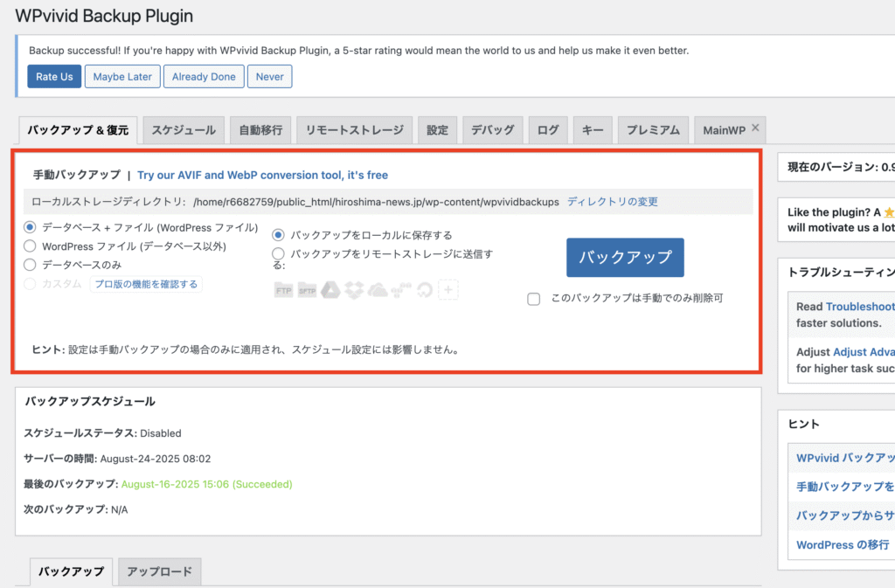The image size is (895, 588).
Task: Open the Adjust Adva… link in troubleshooting
Action: pyautogui.click(x=864, y=352)
